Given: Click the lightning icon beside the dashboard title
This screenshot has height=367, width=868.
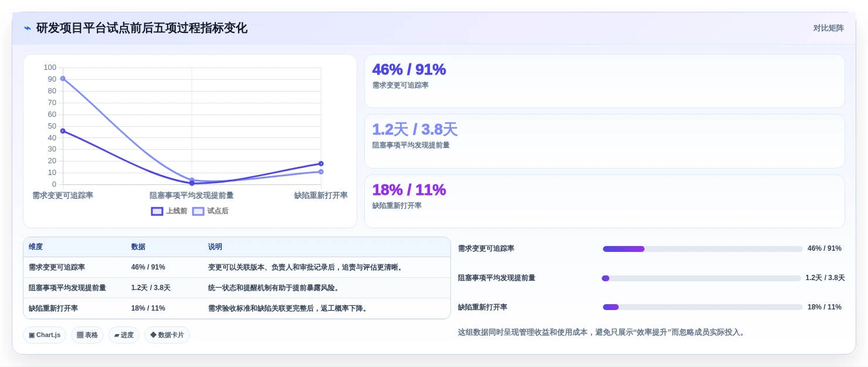Looking at the screenshot, I should point(28,28).
